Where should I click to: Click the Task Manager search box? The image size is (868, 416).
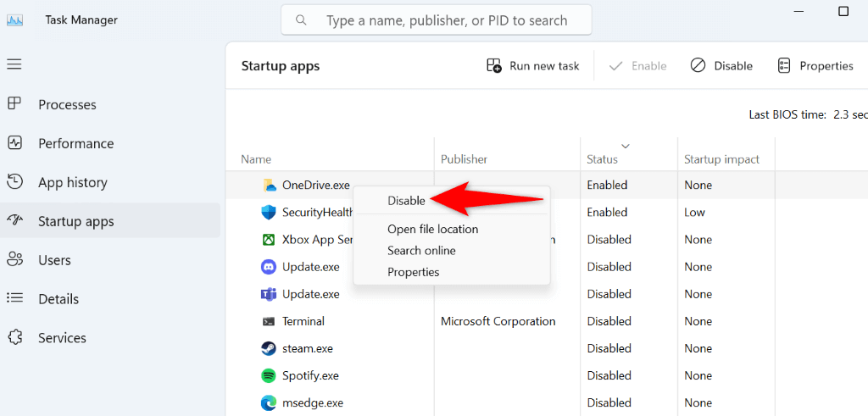point(437,20)
